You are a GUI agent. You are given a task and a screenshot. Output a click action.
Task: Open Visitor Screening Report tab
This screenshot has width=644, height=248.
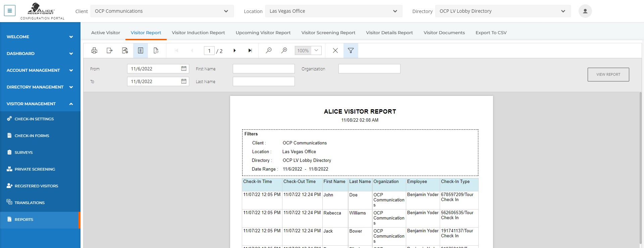pyautogui.click(x=328, y=33)
